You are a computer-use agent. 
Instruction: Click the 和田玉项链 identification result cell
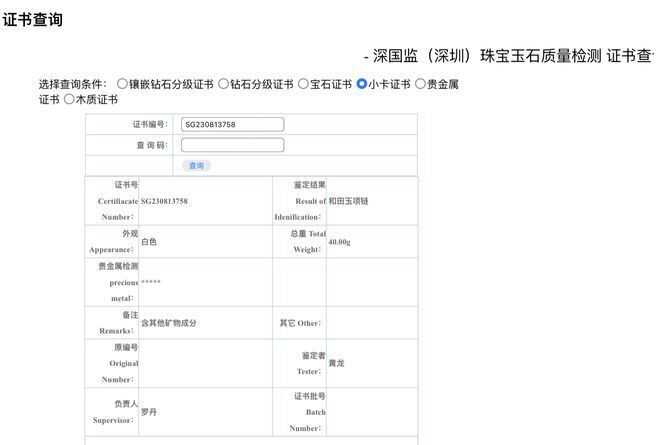point(348,201)
